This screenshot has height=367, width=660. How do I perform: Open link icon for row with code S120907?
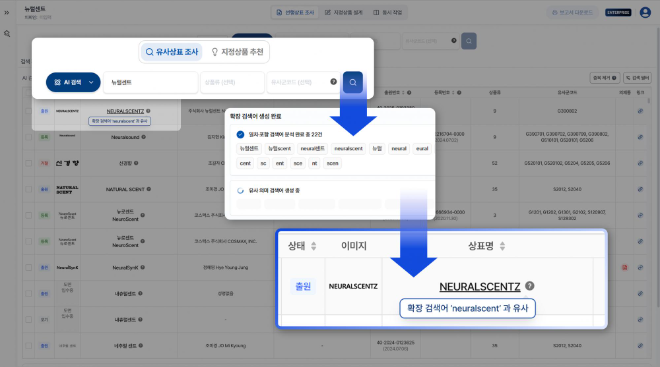(640, 215)
